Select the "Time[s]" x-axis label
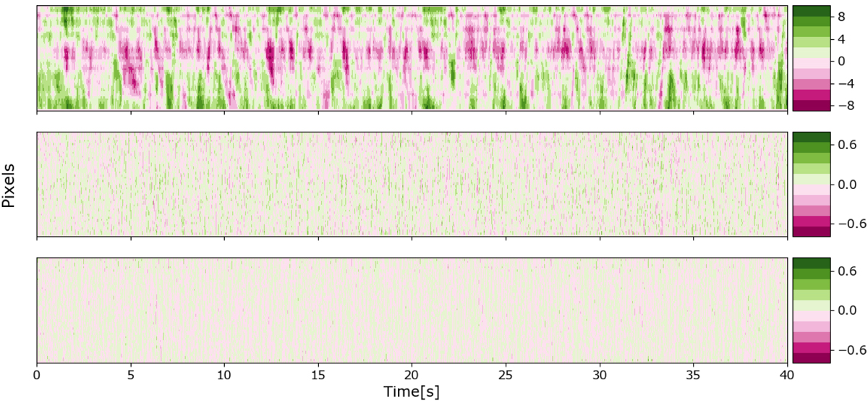 [x=412, y=392]
